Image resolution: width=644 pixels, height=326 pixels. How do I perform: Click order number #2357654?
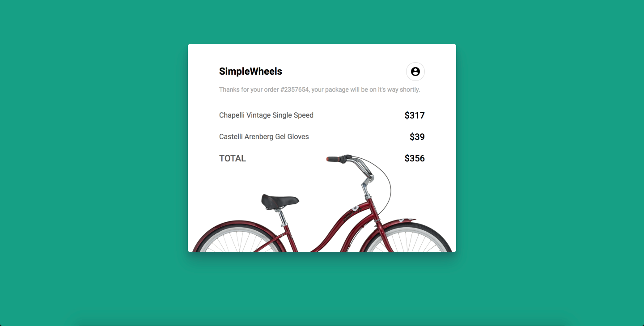(x=295, y=89)
